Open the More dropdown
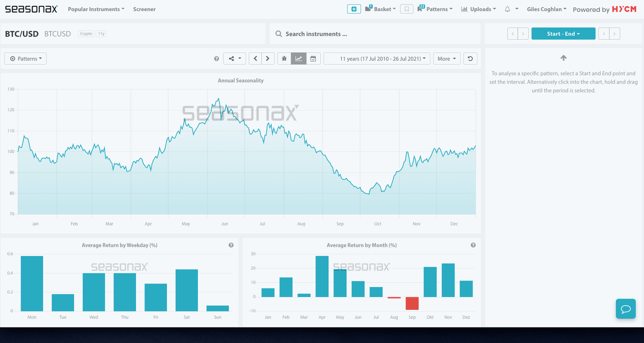Image resolution: width=644 pixels, height=343 pixels. coord(447,59)
